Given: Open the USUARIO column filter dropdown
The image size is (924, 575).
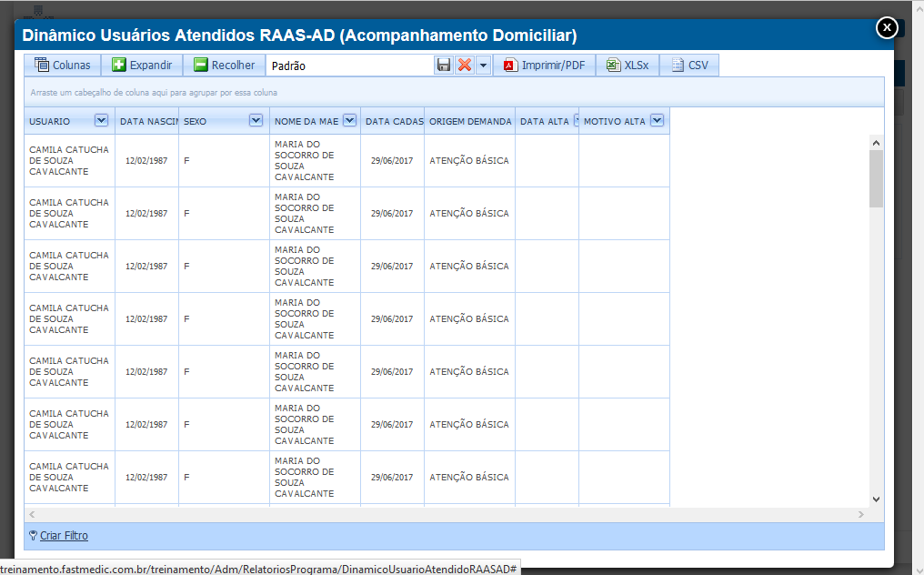Looking at the screenshot, I should (x=101, y=120).
